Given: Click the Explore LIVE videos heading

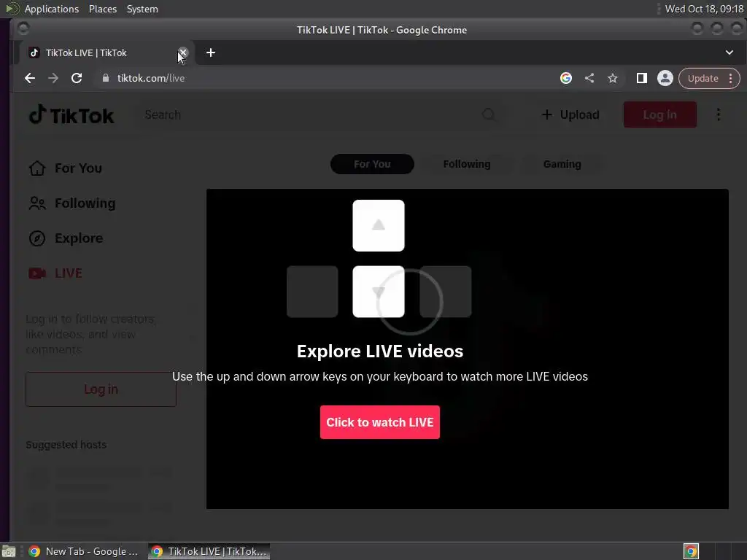Looking at the screenshot, I should (x=379, y=351).
